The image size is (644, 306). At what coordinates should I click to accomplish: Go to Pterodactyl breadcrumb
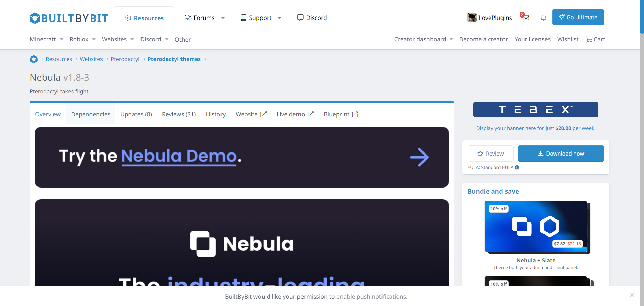tap(125, 59)
